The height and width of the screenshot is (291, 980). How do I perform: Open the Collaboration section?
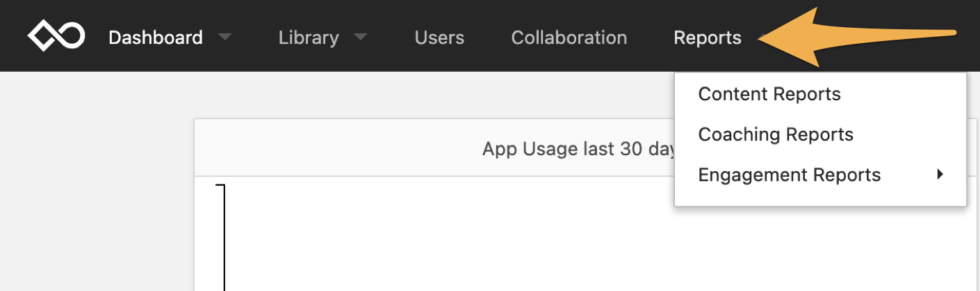569,38
